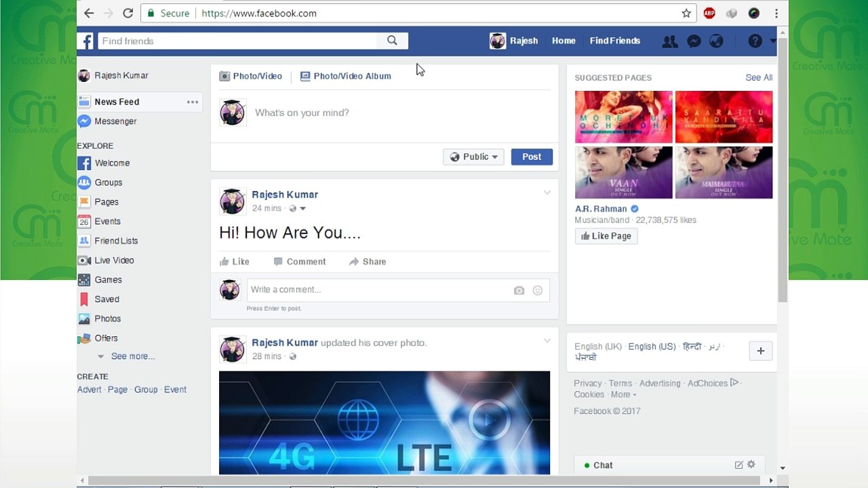Select Photo/Video composer tab
868x488 pixels.
tap(251, 76)
